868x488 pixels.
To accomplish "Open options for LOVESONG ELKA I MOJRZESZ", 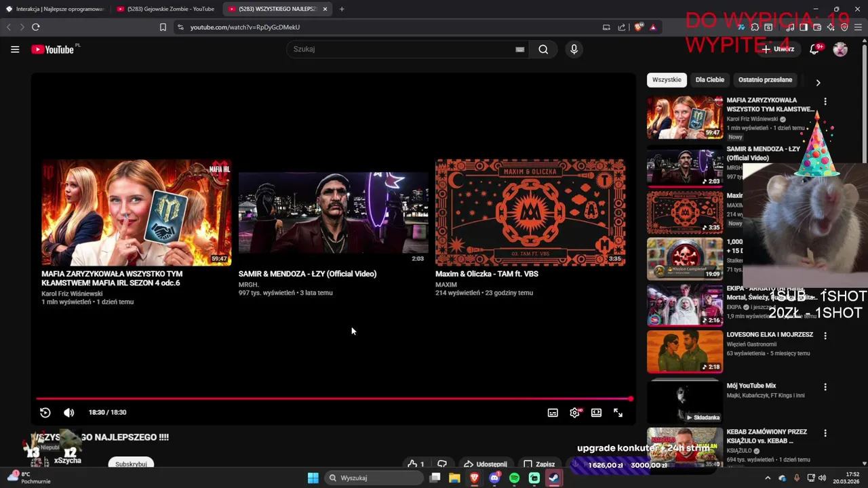I will 825,335.
